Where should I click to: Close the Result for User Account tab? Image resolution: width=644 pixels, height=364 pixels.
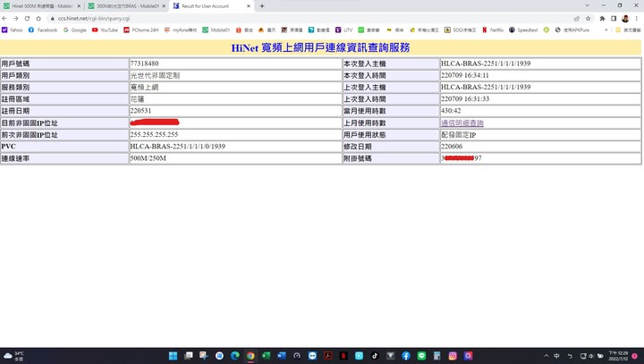coord(249,6)
